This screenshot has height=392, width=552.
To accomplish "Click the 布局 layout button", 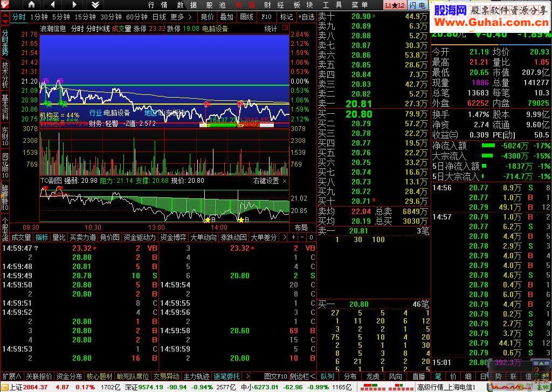I will (301, 228).
